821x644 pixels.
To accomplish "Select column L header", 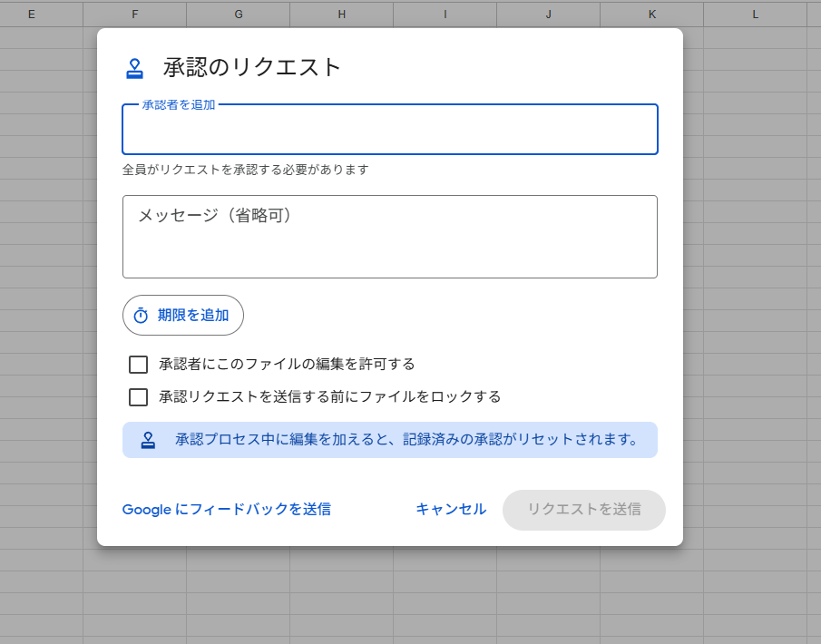I will 755,14.
